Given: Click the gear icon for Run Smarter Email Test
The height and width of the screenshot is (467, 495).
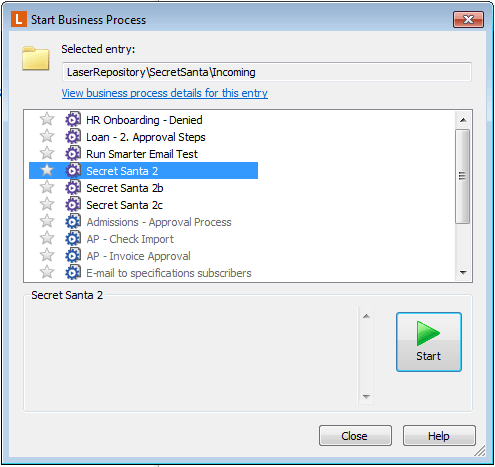Looking at the screenshot, I should (73, 153).
